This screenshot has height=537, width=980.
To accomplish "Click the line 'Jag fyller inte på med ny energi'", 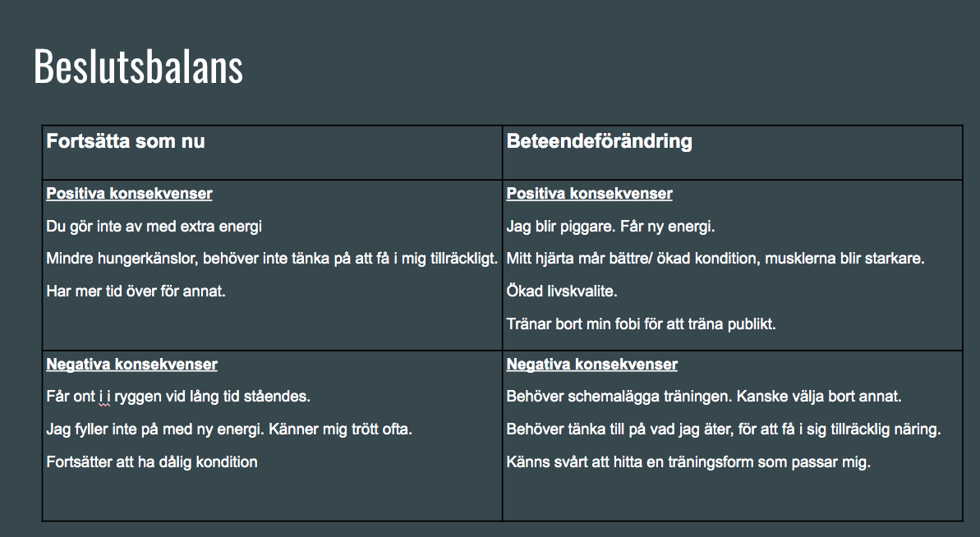I will (x=229, y=429).
